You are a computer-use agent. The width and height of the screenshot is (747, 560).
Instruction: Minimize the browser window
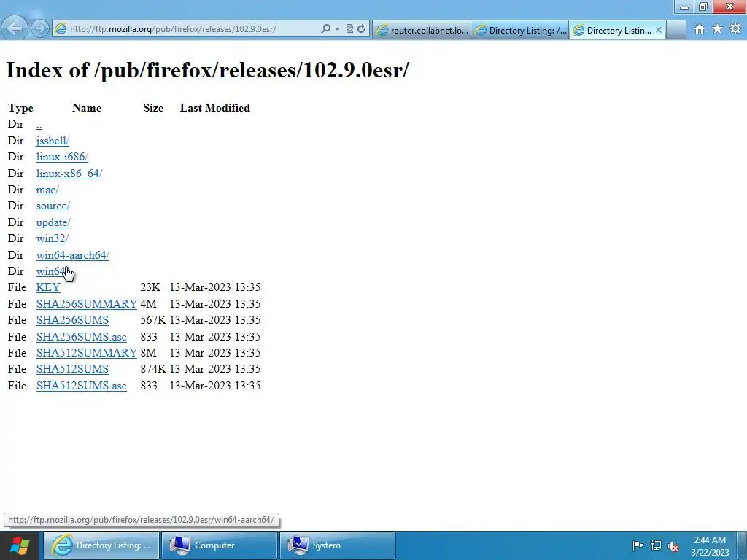click(x=684, y=7)
